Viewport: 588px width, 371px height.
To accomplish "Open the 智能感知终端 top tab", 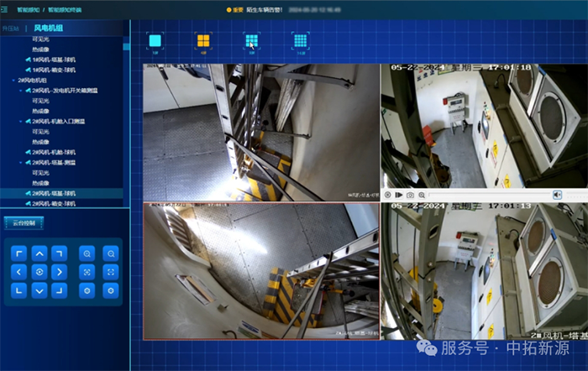I will pyautogui.click(x=64, y=9).
